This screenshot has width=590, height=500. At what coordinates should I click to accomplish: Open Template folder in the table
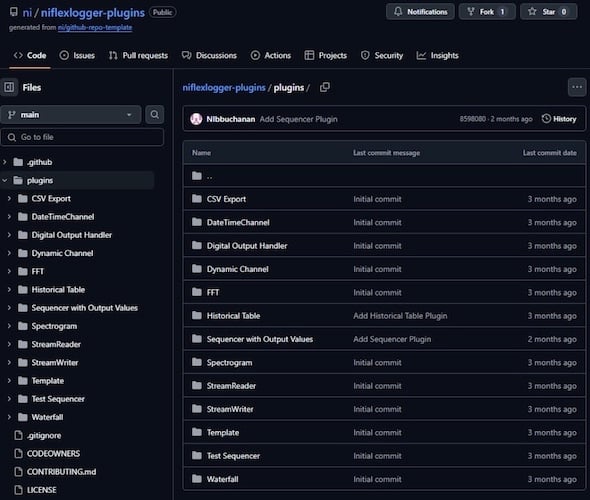point(223,433)
